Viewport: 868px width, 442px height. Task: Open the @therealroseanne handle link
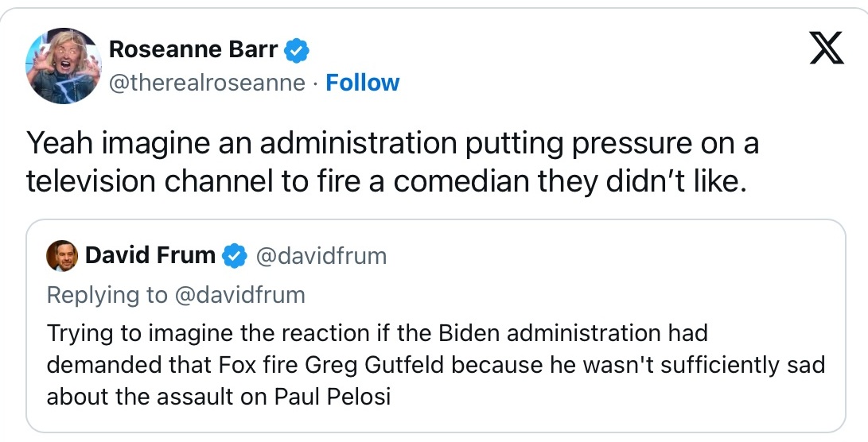[206, 83]
